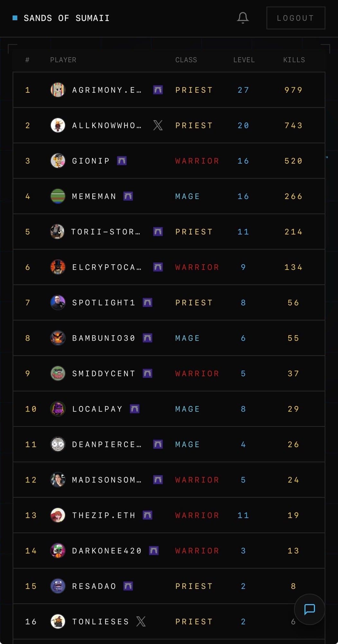Click the LOGOUT button
Viewport: 338px width, 644px height.
pos(296,18)
